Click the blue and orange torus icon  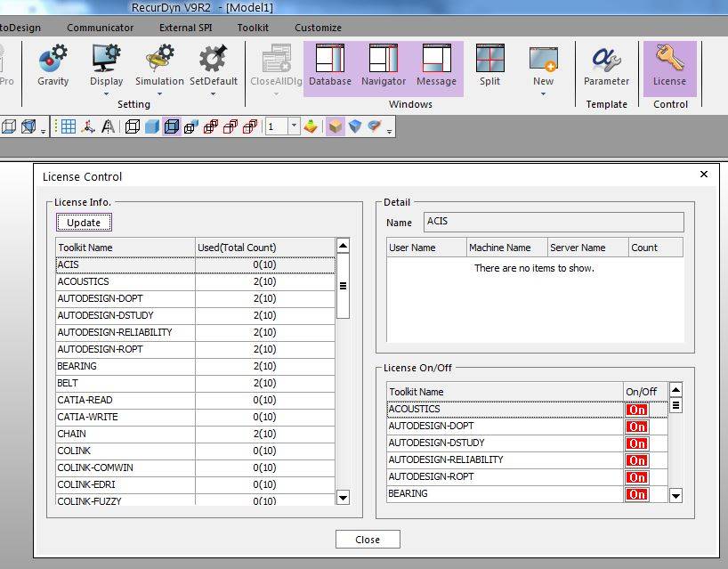pyautogui.click(x=374, y=126)
